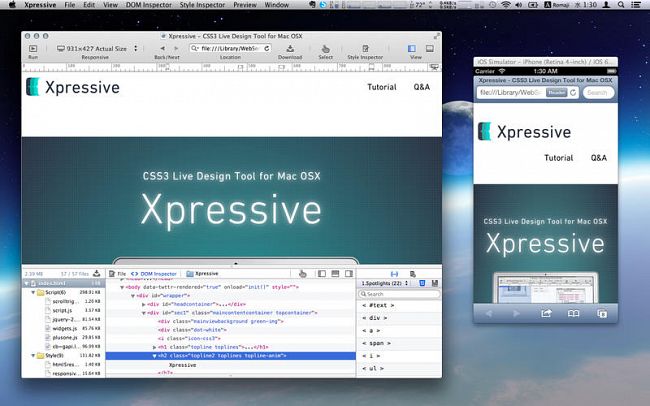Image resolution: width=650 pixels, height=406 pixels.
Task: Toggle the View layout button in the toolbar
Action: click(x=415, y=48)
